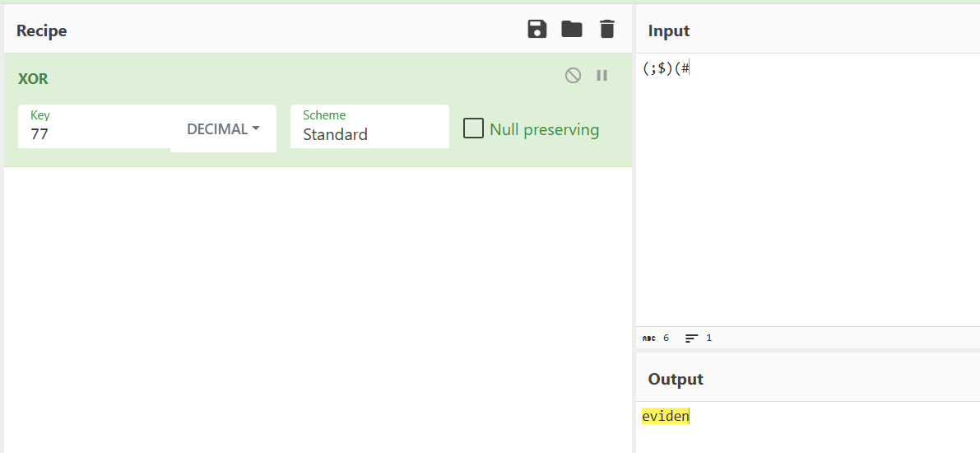Click the Recipe panel heading
Image resolution: width=980 pixels, height=453 pixels.
click(41, 30)
